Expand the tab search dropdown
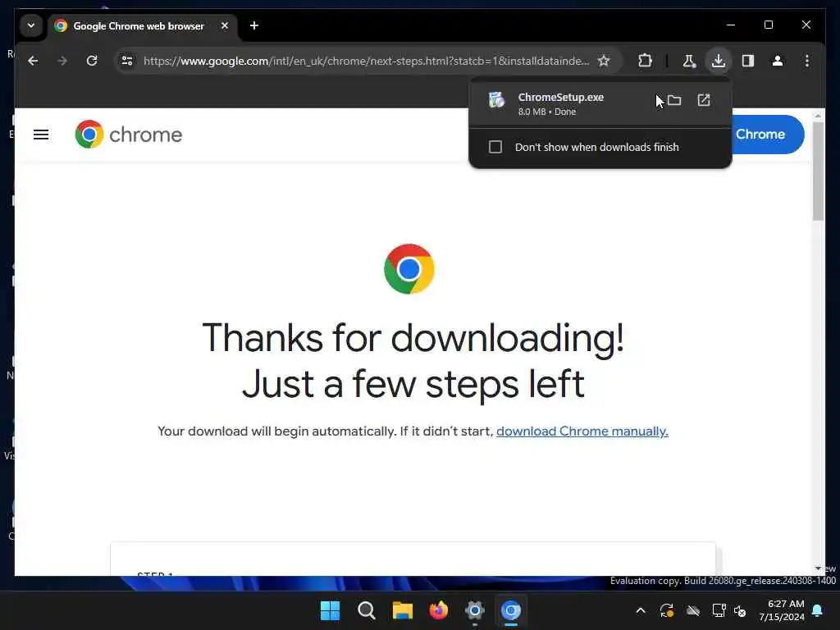The height and width of the screenshot is (630, 840). pyautogui.click(x=31, y=25)
